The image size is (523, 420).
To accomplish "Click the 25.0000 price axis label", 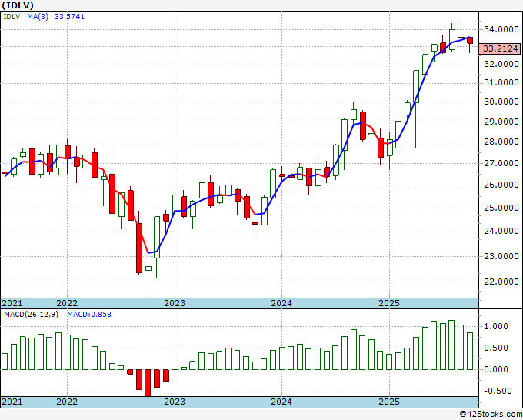I will click(501, 208).
